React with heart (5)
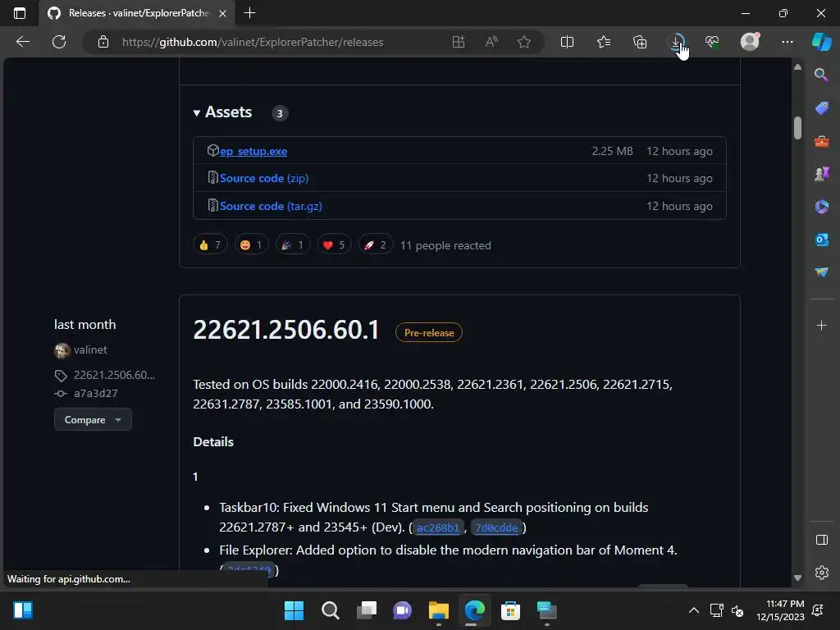This screenshot has height=630, width=840. [334, 244]
